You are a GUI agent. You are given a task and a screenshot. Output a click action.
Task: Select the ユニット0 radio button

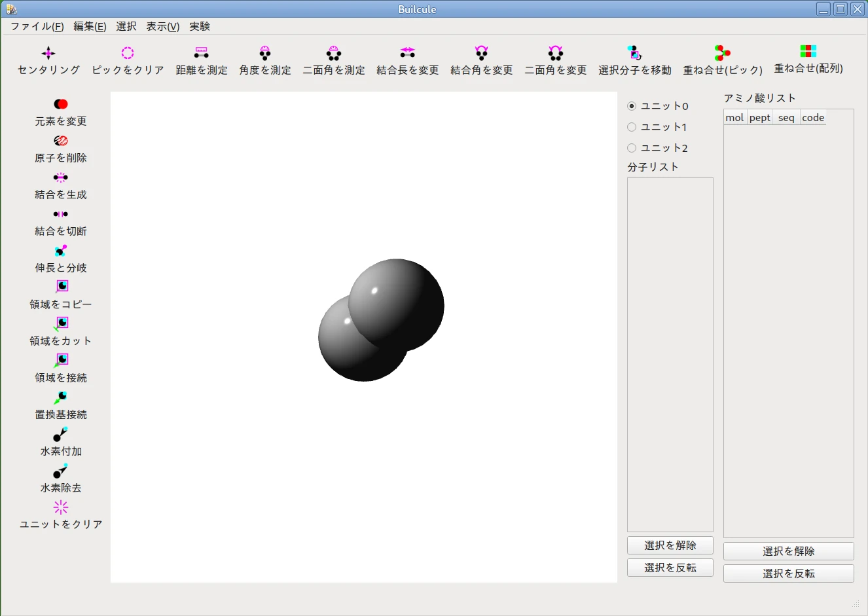pyautogui.click(x=631, y=105)
